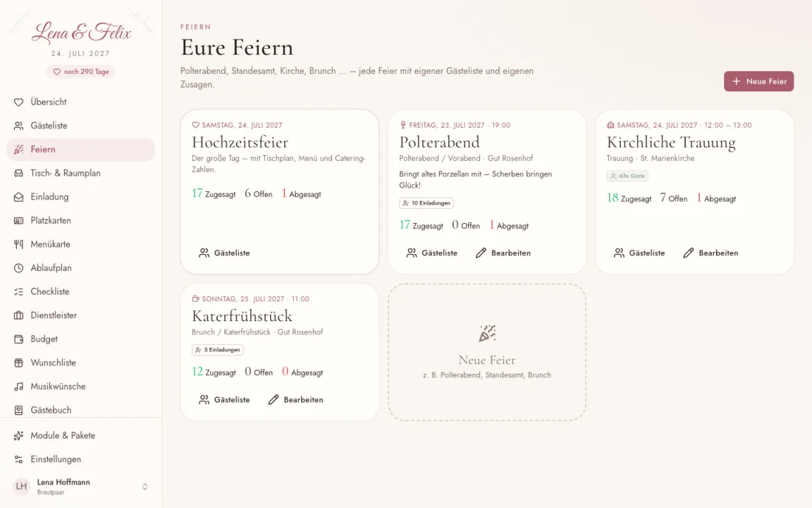This screenshot has height=508, width=812.
Task: Click '17 Zugesagt' on Hochzeitsfeier card
Action: 213,193
